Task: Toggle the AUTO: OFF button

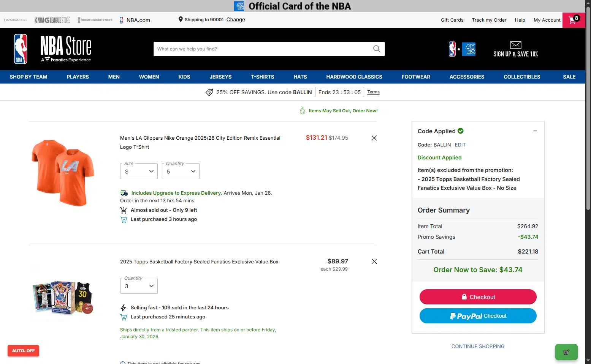Action: point(23,351)
